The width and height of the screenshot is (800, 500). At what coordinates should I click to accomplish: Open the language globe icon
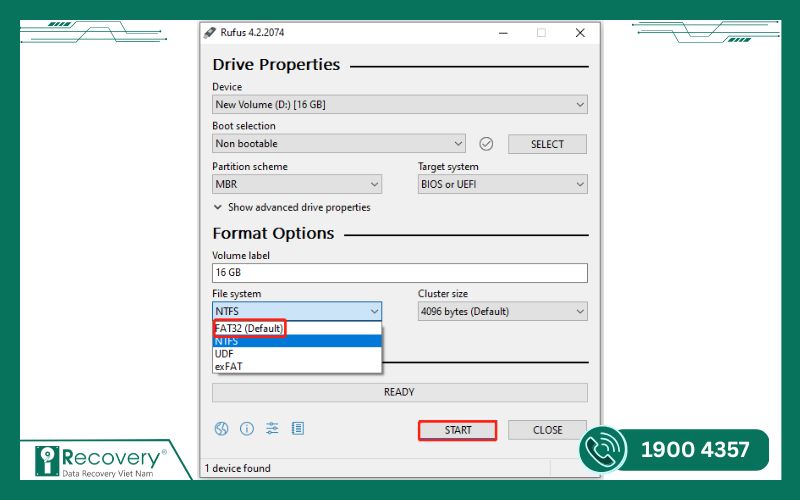point(221,429)
